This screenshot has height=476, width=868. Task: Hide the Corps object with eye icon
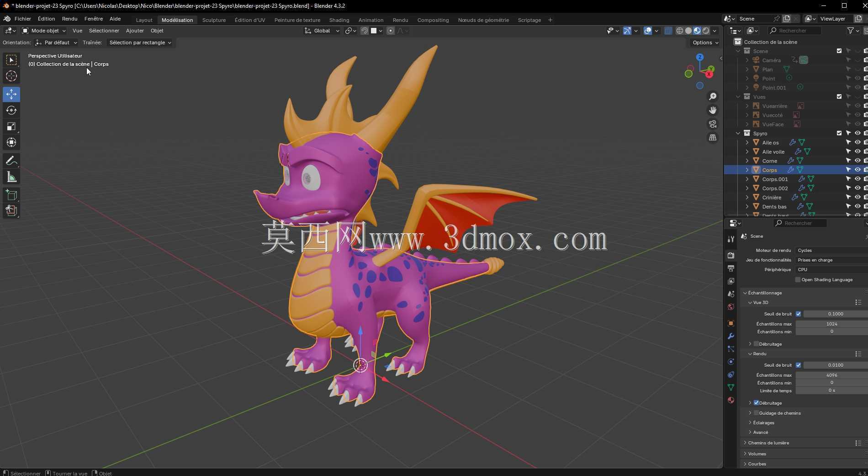[x=857, y=170]
